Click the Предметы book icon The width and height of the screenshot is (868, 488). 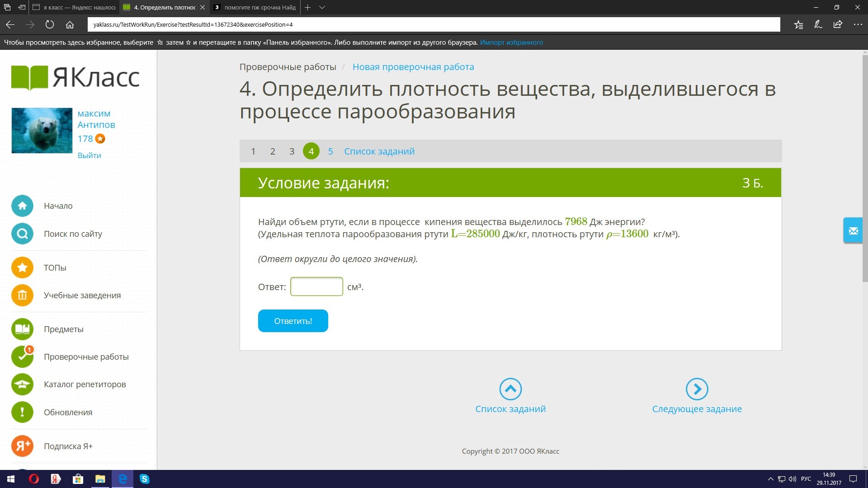pyautogui.click(x=22, y=329)
